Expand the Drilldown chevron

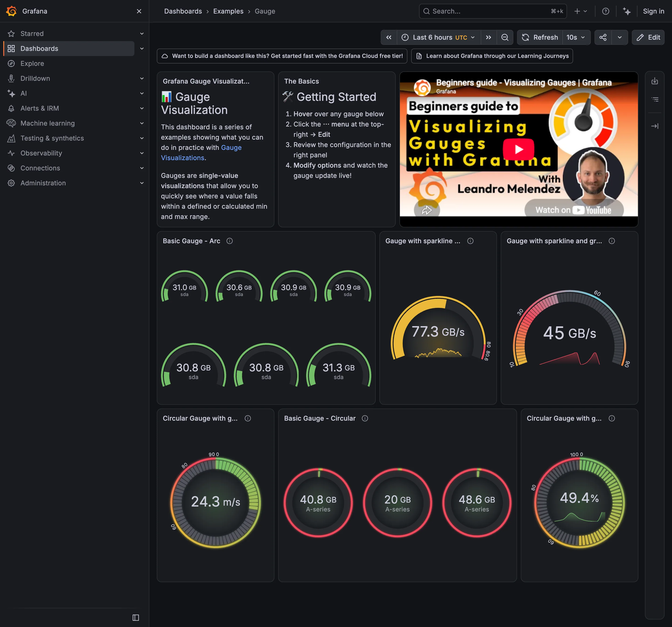(142, 78)
